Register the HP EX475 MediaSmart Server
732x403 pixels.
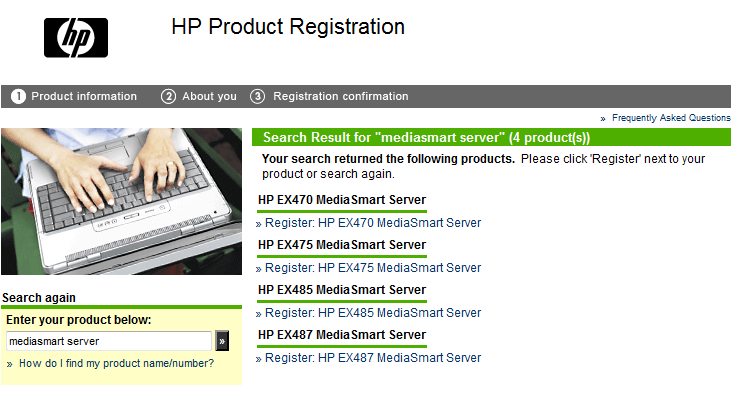click(373, 268)
